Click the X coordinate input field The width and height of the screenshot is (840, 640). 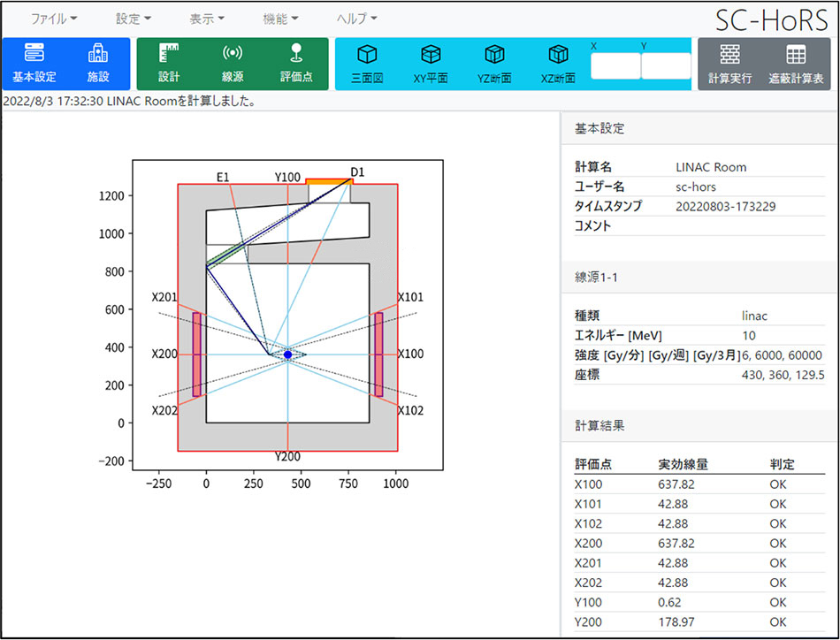(x=615, y=66)
